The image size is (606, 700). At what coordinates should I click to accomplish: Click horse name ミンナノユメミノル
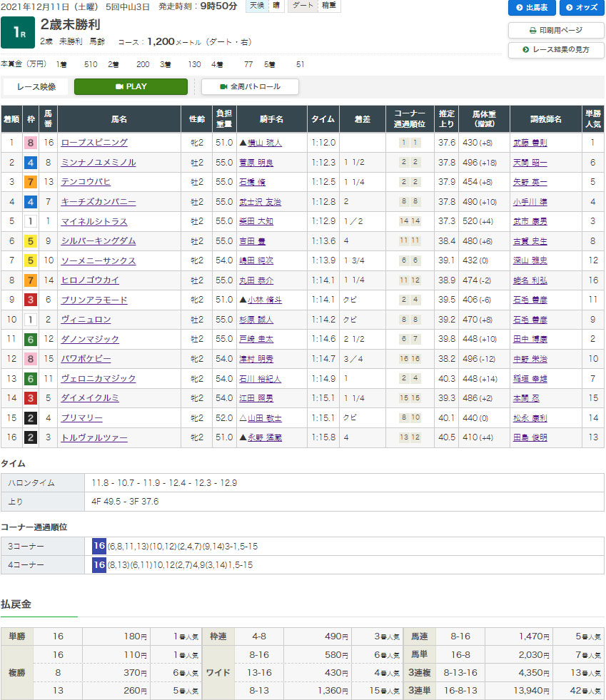[x=98, y=163]
